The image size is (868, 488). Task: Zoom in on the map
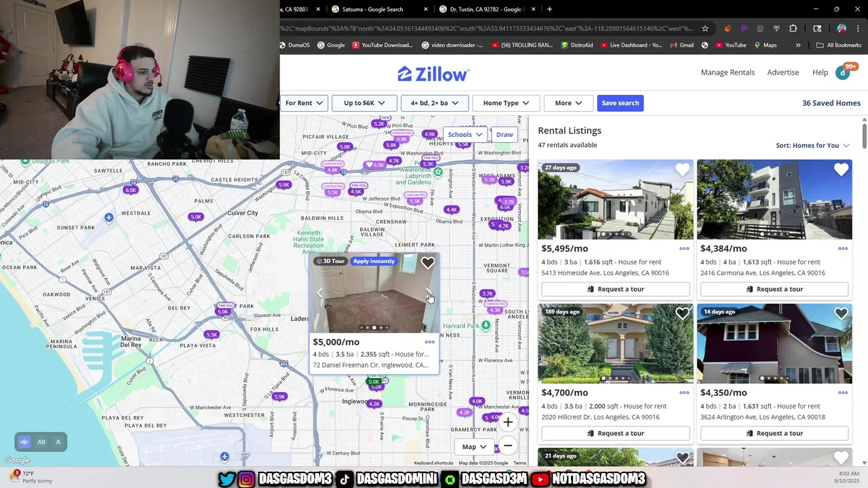click(507, 422)
